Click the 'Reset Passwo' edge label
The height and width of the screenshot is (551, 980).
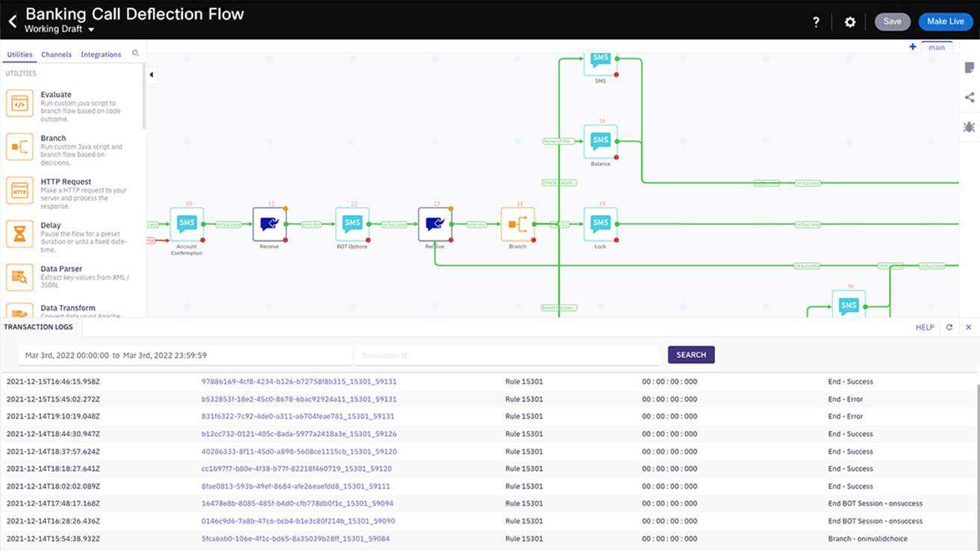[x=559, y=308]
